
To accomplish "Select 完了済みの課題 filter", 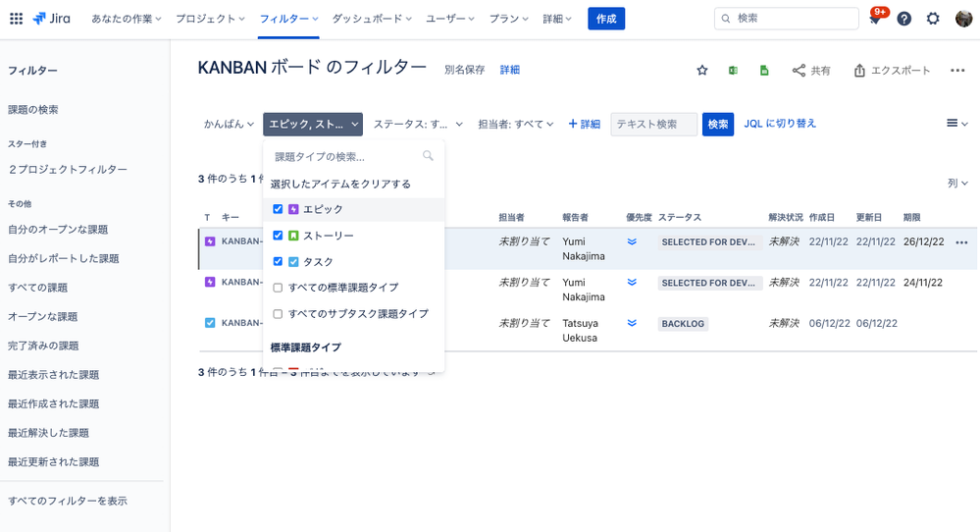I will 43,346.
